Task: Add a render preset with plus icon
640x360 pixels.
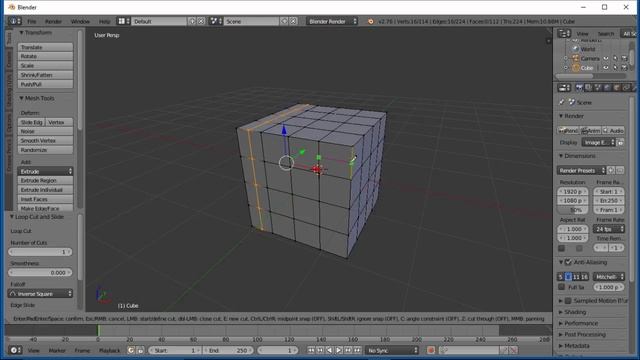Action: pyautogui.click(x=611, y=170)
